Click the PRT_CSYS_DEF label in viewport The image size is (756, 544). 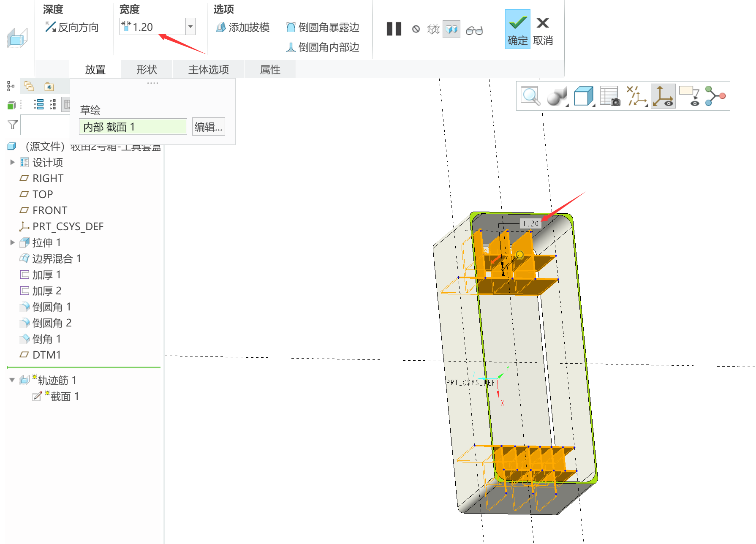click(x=470, y=383)
